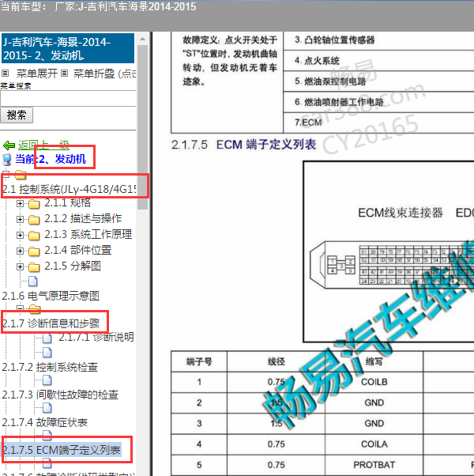Image resolution: width=474 pixels, height=476 pixels.
Task: Click the page icon above 2.1.7.3 间歇性故障的检查
Action: (47, 380)
